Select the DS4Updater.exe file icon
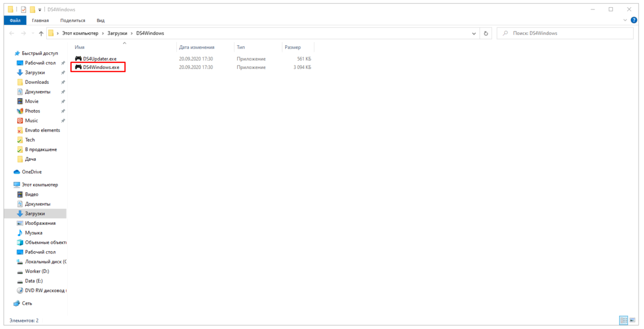The image size is (644, 329). [x=79, y=58]
